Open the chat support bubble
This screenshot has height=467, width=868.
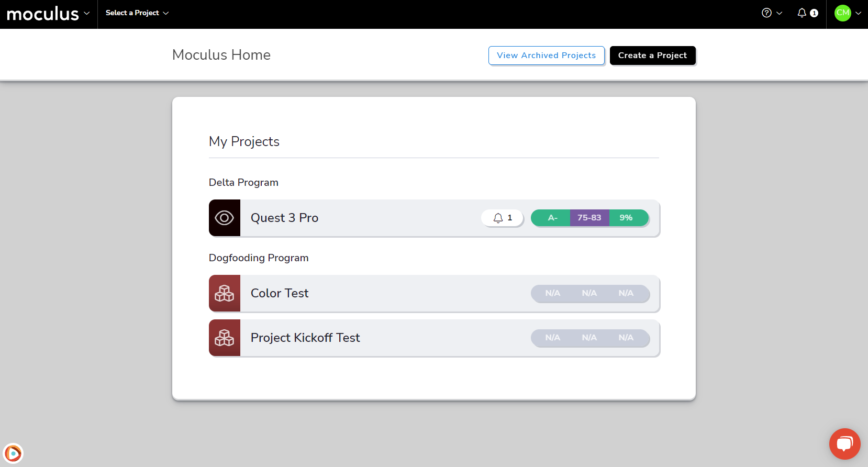tap(844, 444)
